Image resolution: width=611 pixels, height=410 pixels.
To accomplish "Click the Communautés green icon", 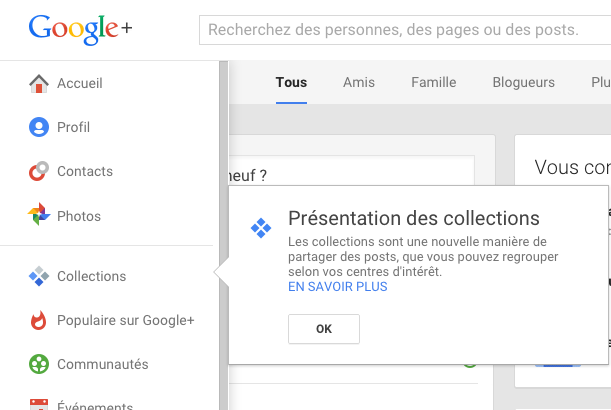I will pyautogui.click(x=39, y=364).
